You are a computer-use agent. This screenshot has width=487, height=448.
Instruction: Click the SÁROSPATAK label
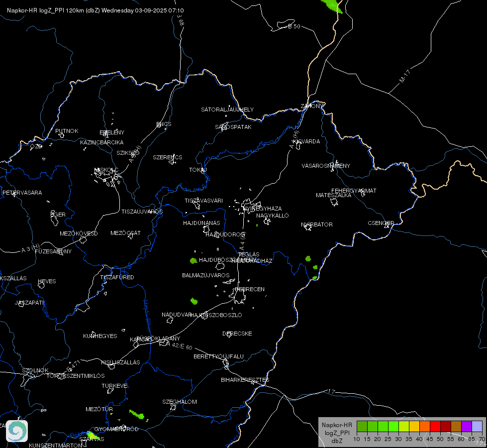coord(233,127)
